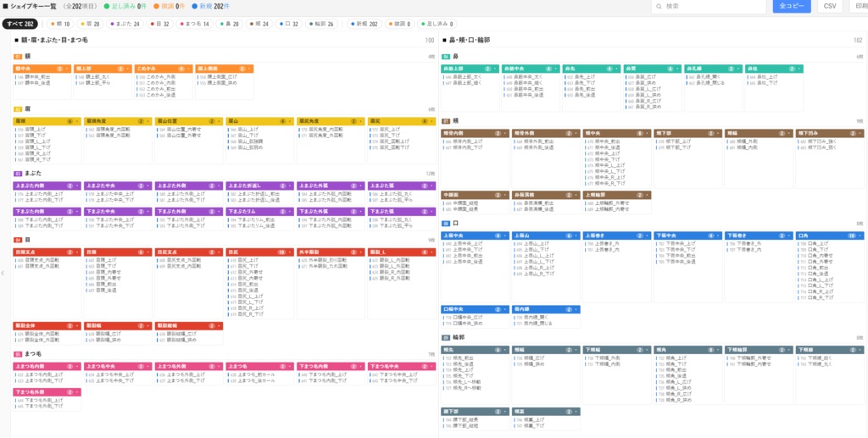
Task: Click the blue 全コピー button
Action: click(792, 6)
